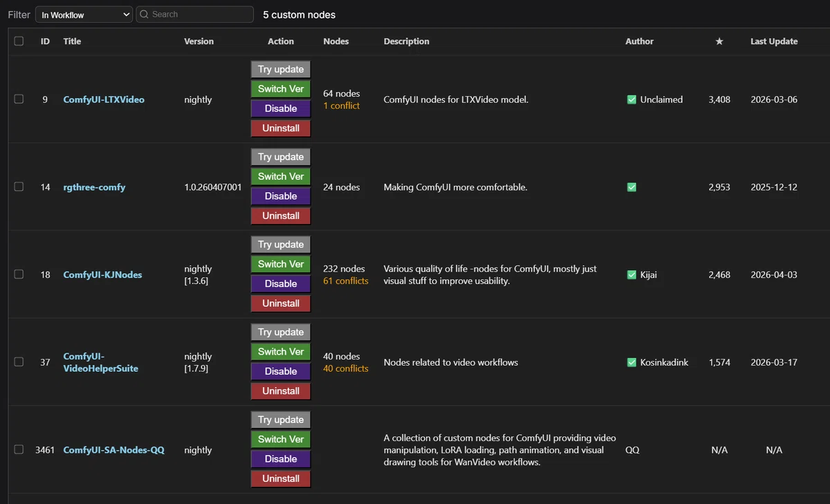Click the verified check icon beside Unclaimed

click(x=631, y=100)
